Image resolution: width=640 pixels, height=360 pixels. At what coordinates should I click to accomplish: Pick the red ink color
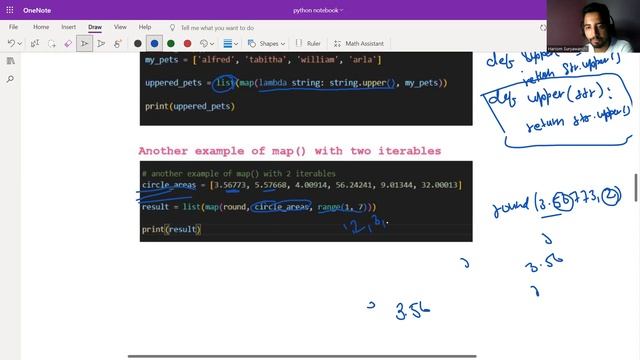(x=187, y=43)
